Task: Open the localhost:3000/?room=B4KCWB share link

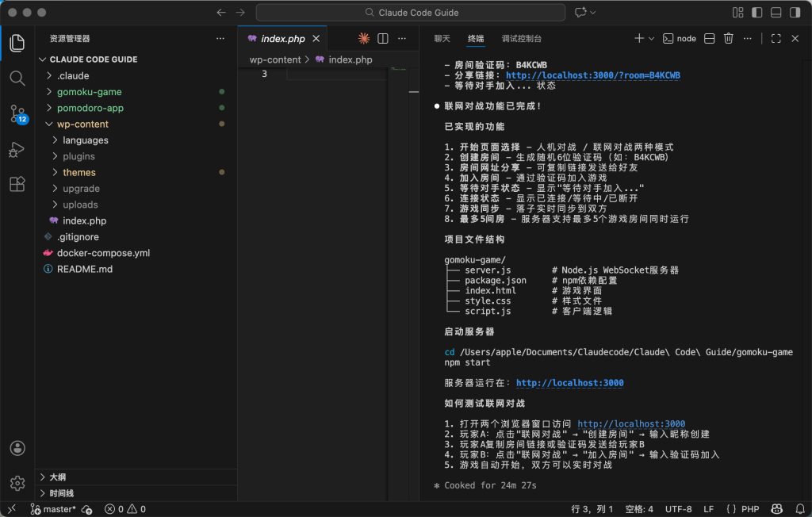Action: click(x=592, y=75)
